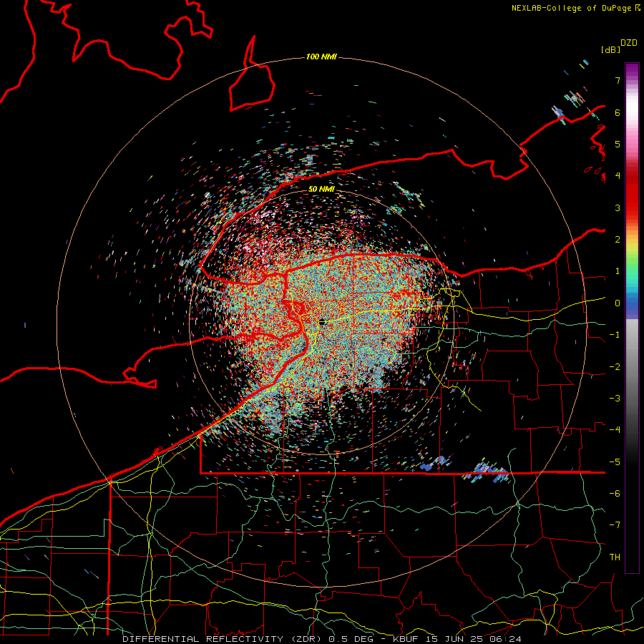644x644 pixels.
Task: Click the -1 value on color scale
Action: coord(615,335)
